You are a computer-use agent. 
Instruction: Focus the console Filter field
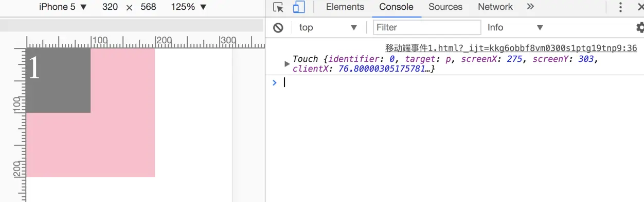tap(427, 27)
